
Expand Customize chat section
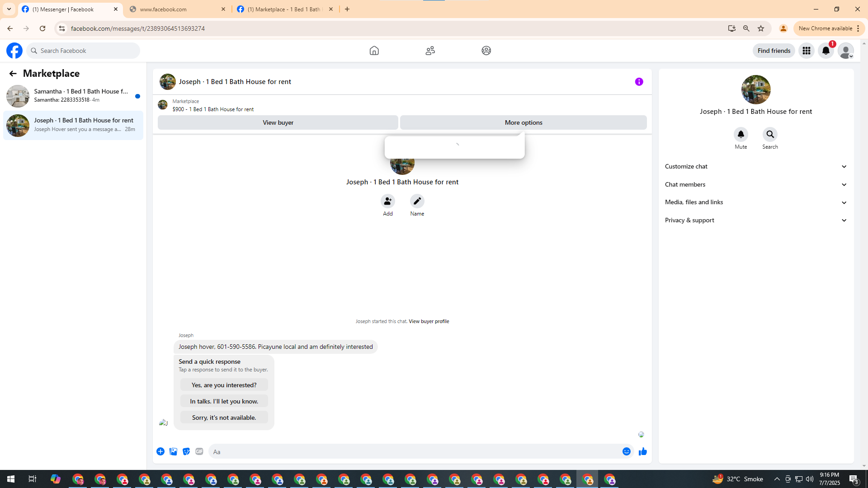pyautogui.click(x=755, y=166)
